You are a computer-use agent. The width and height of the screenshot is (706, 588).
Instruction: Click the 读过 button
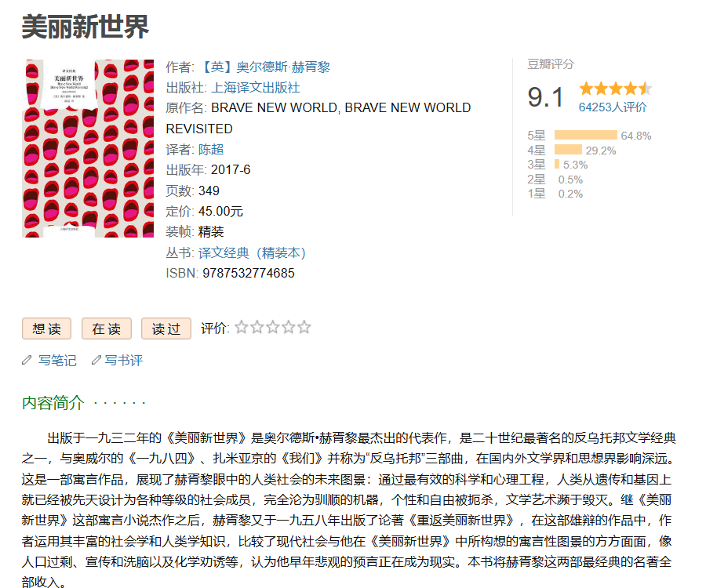(166, 328)
